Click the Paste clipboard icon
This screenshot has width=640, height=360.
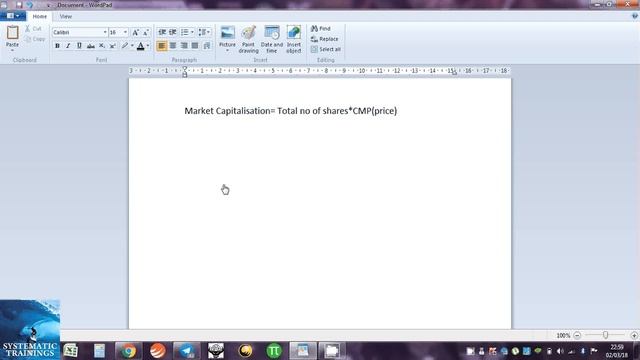12,33
